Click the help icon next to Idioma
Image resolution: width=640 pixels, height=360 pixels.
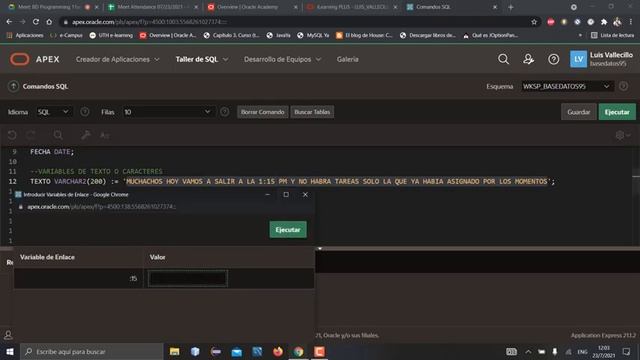[84, 111]
